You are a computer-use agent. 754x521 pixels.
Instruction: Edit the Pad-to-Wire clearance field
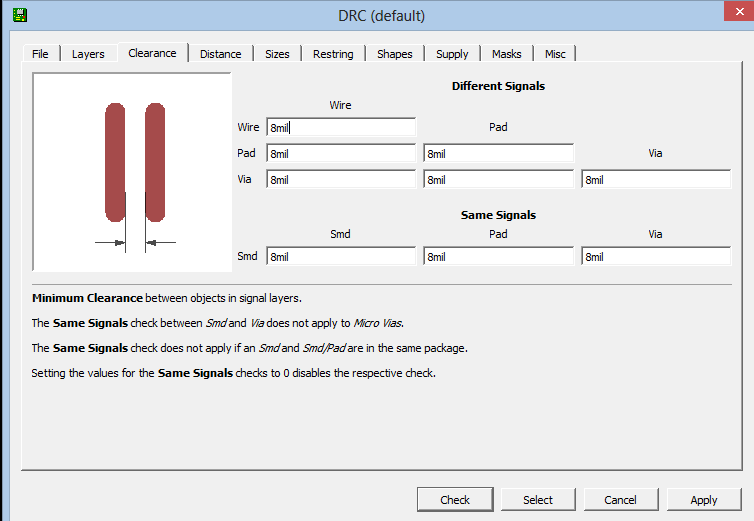coord(341,154)
